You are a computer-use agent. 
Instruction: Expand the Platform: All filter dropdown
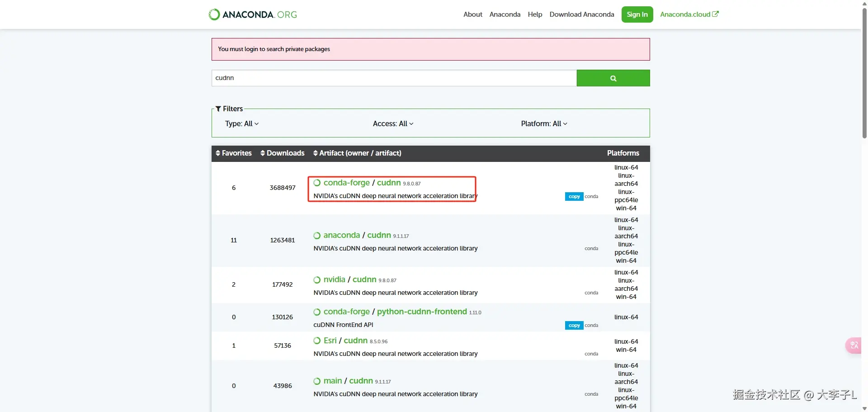(544, 123)
